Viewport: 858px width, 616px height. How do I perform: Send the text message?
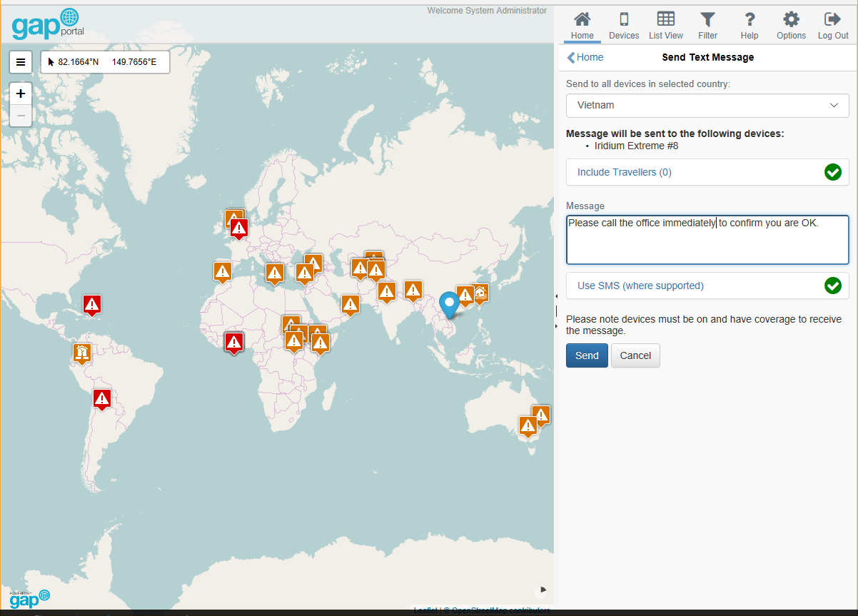(587, 355)
